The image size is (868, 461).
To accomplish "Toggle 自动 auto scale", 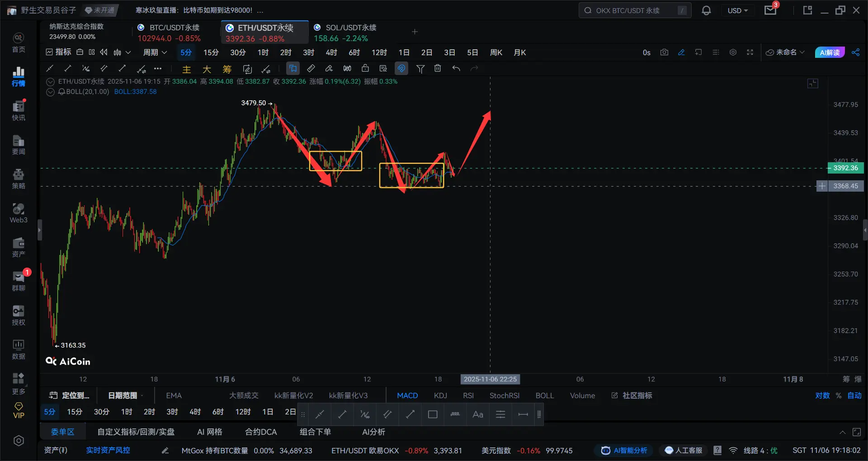I will tap(854, 395).
